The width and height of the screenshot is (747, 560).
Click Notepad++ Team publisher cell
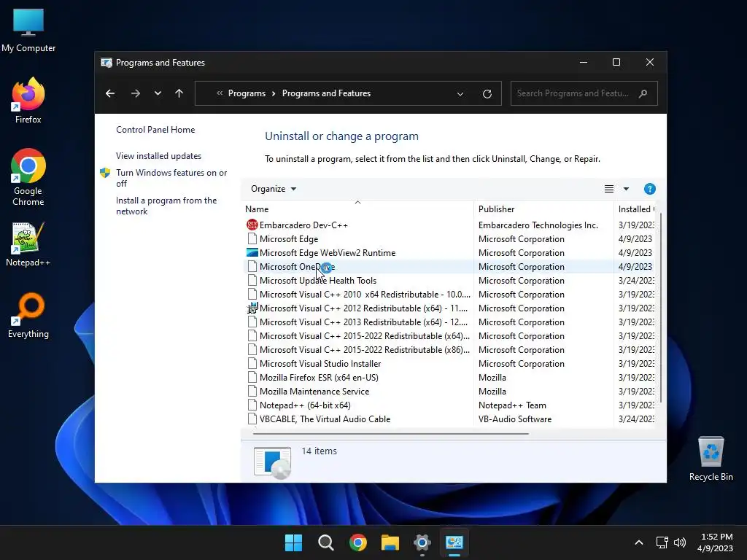pos(512,405)
